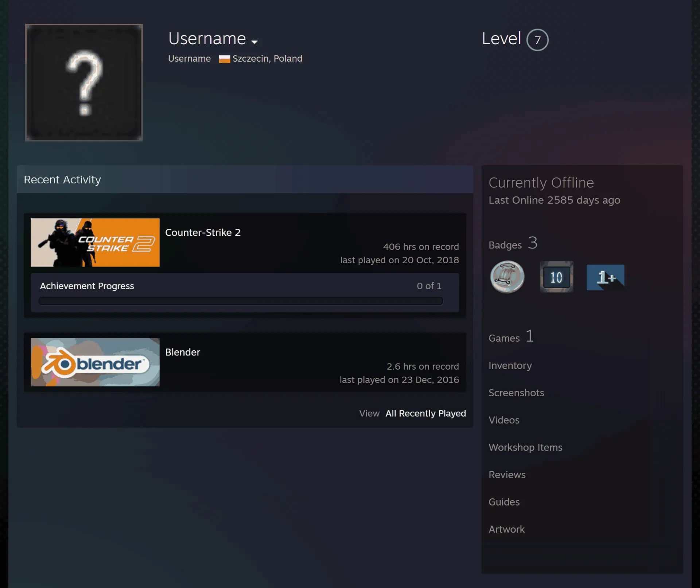Click the Poland flag icon
Screen dimensions: 700x588
coord(224,59)
